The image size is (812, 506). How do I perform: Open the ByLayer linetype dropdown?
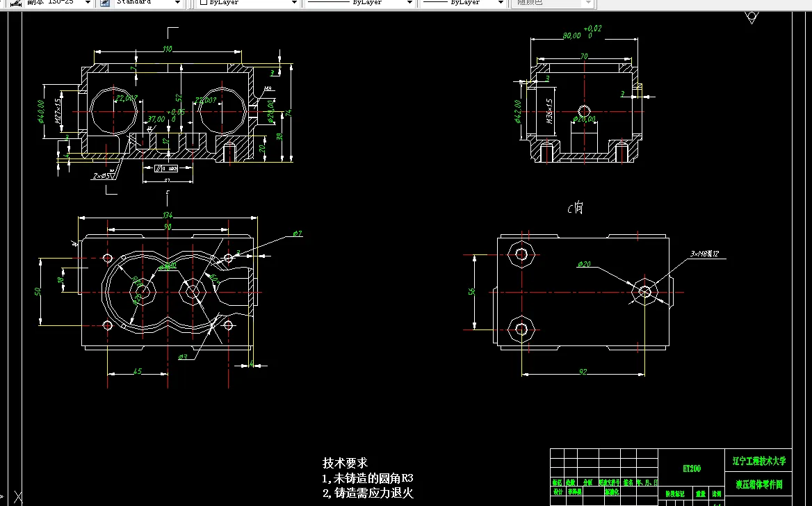411,3
